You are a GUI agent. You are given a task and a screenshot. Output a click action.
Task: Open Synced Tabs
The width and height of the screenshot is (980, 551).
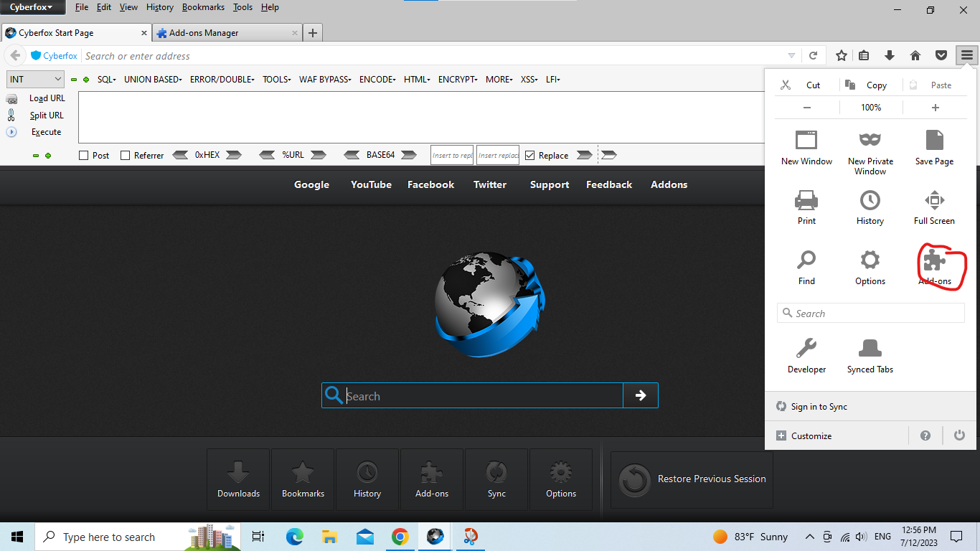click(870, 356)
